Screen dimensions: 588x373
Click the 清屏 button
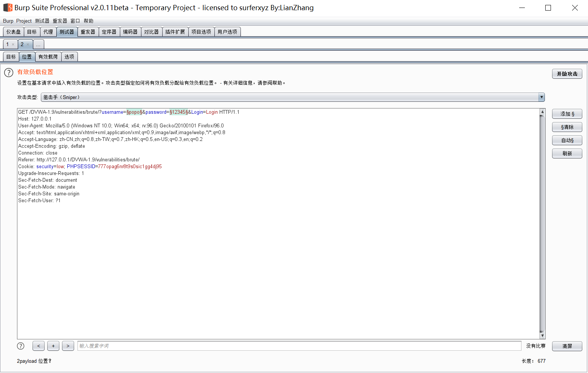pos(567,346)
